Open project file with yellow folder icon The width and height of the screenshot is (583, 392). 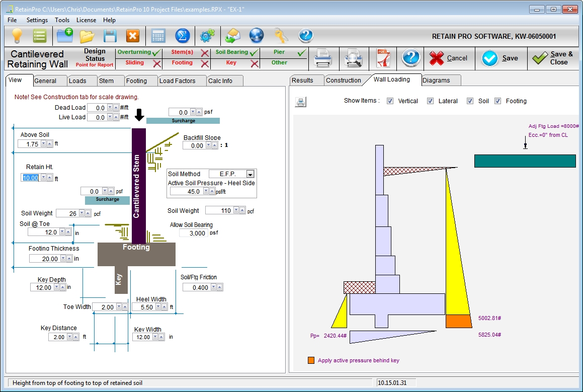click(x=88, y=36)
